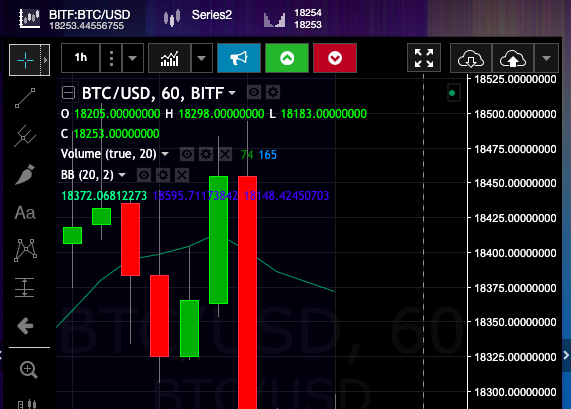571x409 pixels.
Task: Expand the indicators dropdown arrow
Action: [202, 58]
